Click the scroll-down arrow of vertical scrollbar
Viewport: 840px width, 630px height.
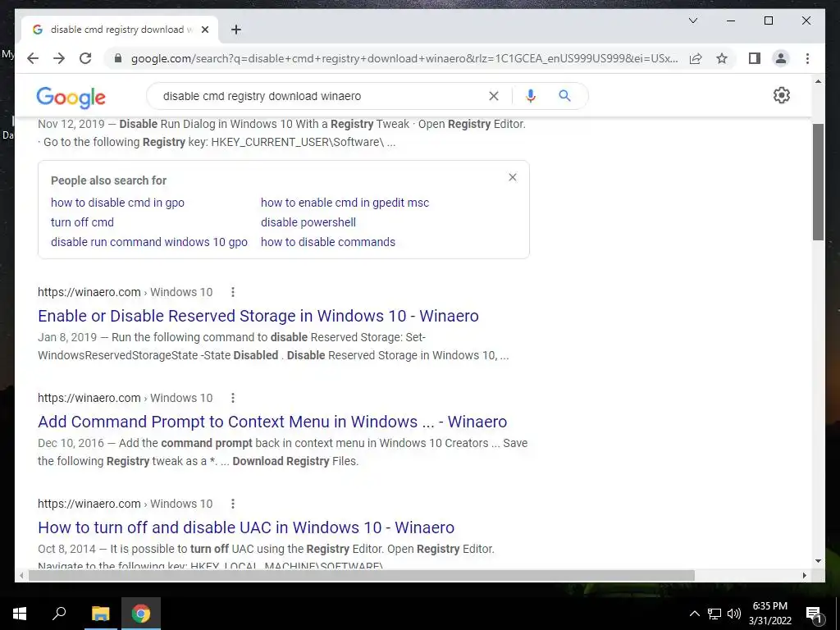pyautogui.click(x=818, y=561)
